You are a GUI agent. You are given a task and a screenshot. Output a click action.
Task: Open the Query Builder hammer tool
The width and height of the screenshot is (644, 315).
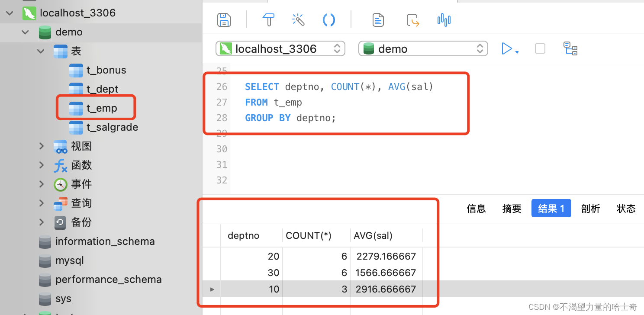point(268,20)
